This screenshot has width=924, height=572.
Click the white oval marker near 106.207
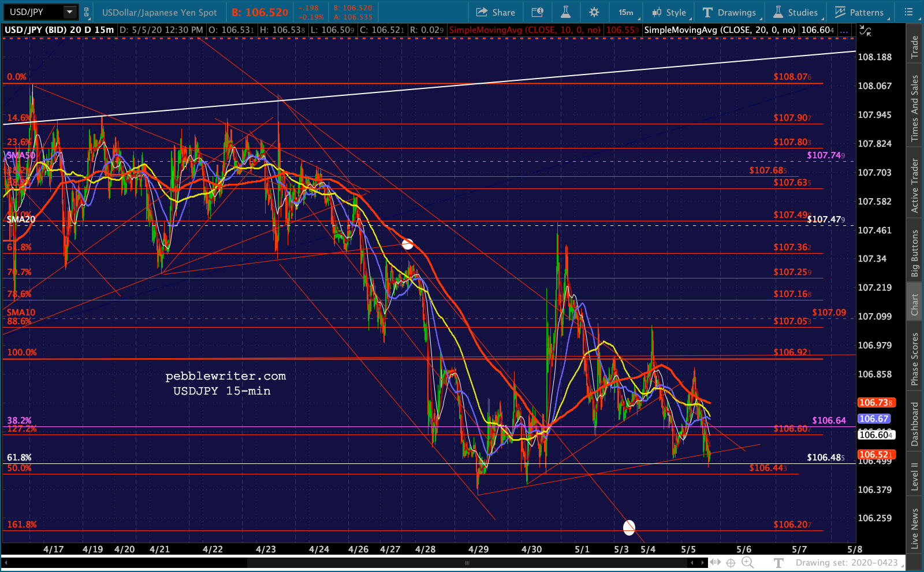629,527
